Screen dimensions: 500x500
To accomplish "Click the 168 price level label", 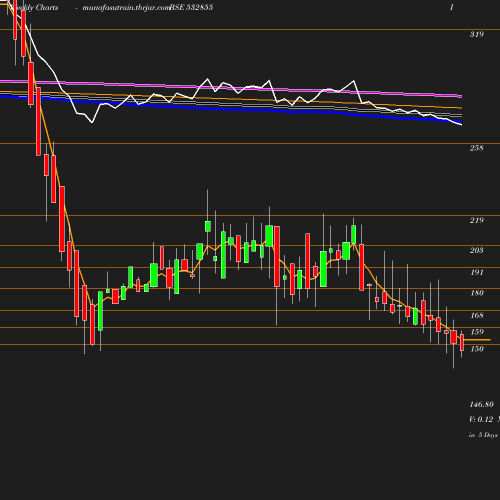I will click(477, 315).
